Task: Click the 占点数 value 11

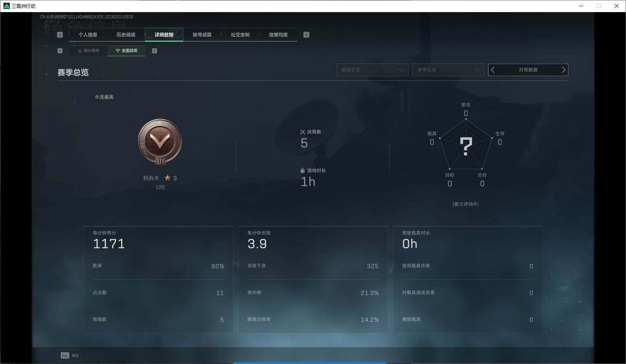Action: click(220, 293)
